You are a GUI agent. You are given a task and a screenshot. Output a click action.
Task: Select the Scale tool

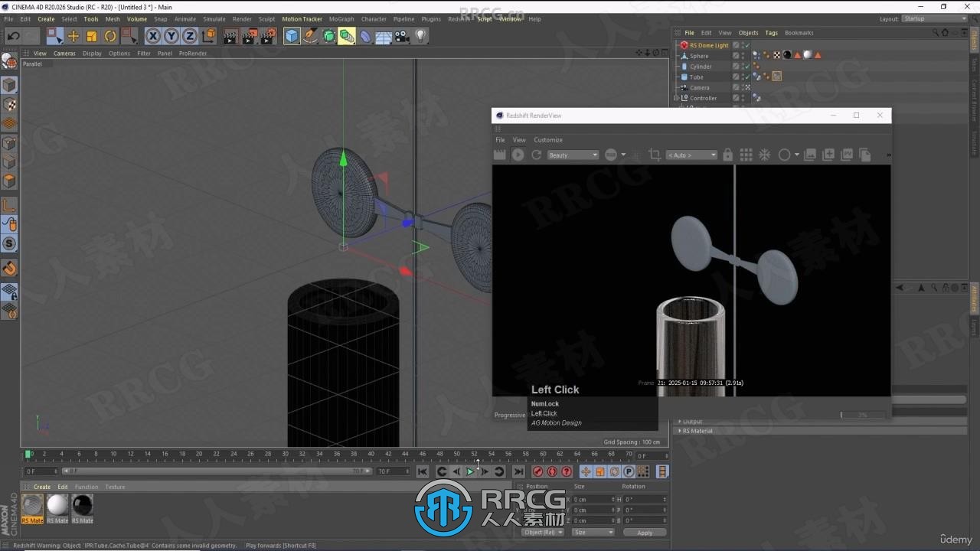point(92,36)
